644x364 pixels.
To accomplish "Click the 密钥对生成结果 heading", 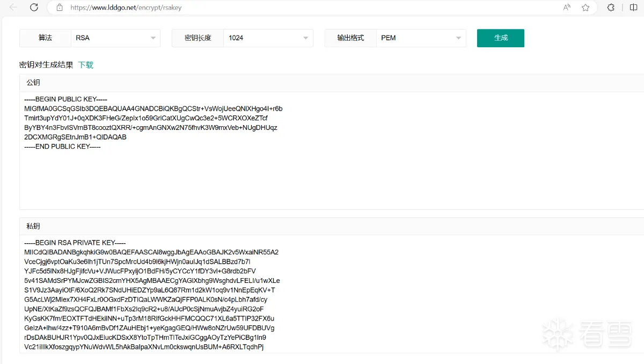I will 46,65.
